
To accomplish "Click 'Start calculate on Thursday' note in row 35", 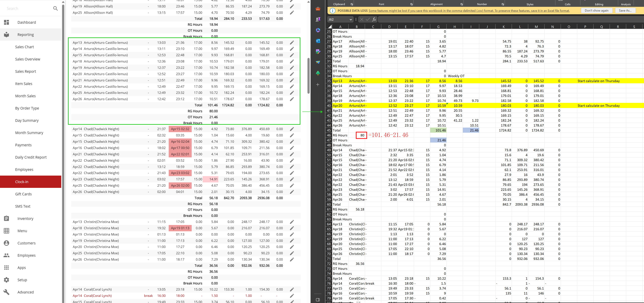I will pyautogui.click(x=598, y=81).
